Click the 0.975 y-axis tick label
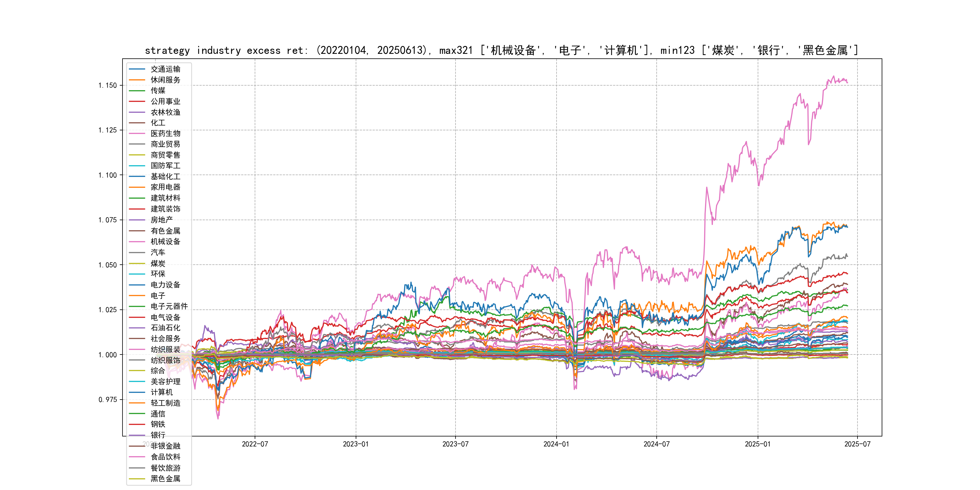 click(107, 400)
